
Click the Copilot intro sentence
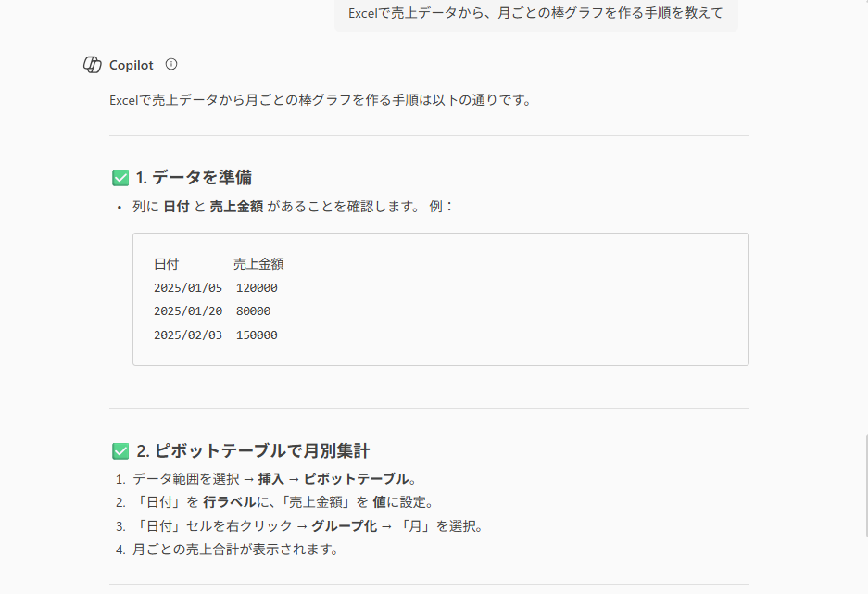320,100
